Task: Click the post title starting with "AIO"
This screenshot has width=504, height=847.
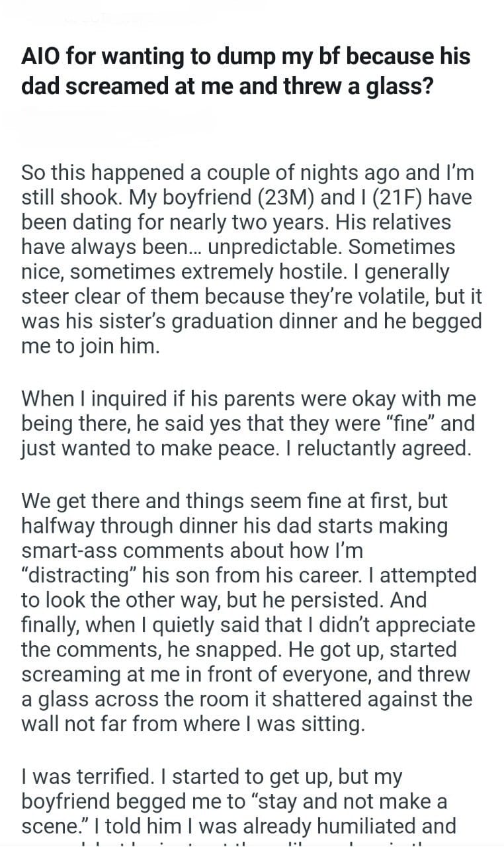Action: pyautogui.click(x=245, y=71)
